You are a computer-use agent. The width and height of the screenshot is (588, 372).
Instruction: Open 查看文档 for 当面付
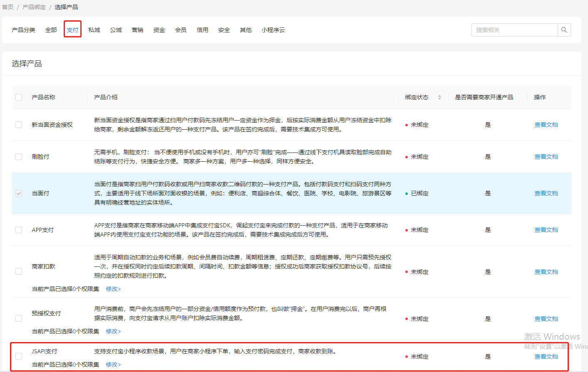(x=546, y=193)
